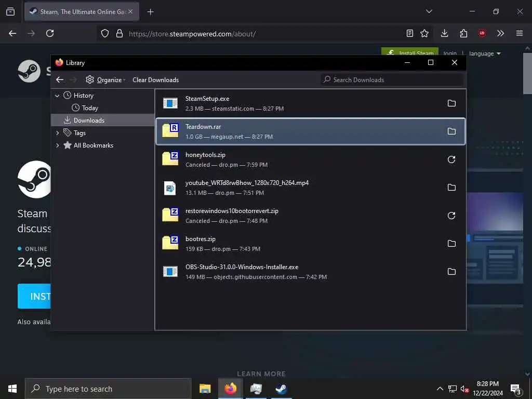Reload the Steam page in Firefox
Viewport: 532px width, 399px height.
[50, 33]
